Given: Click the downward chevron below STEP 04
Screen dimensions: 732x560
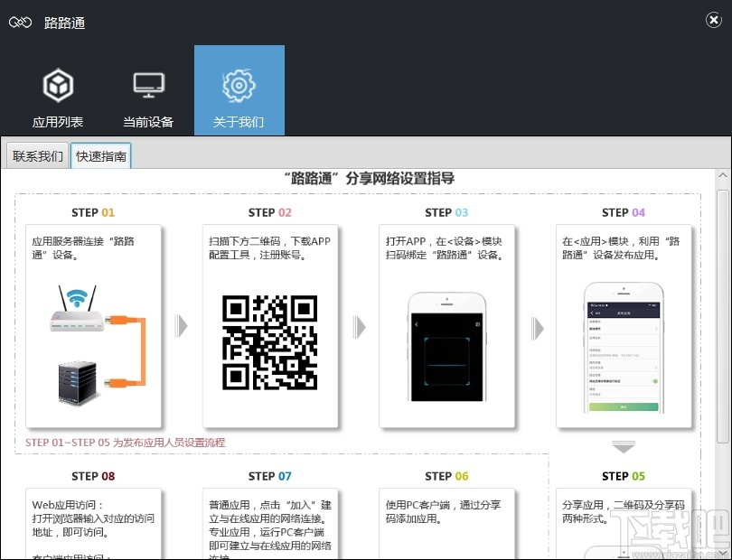Looking at the screenshot, I should pyautogui.click(x=623, y=446).
